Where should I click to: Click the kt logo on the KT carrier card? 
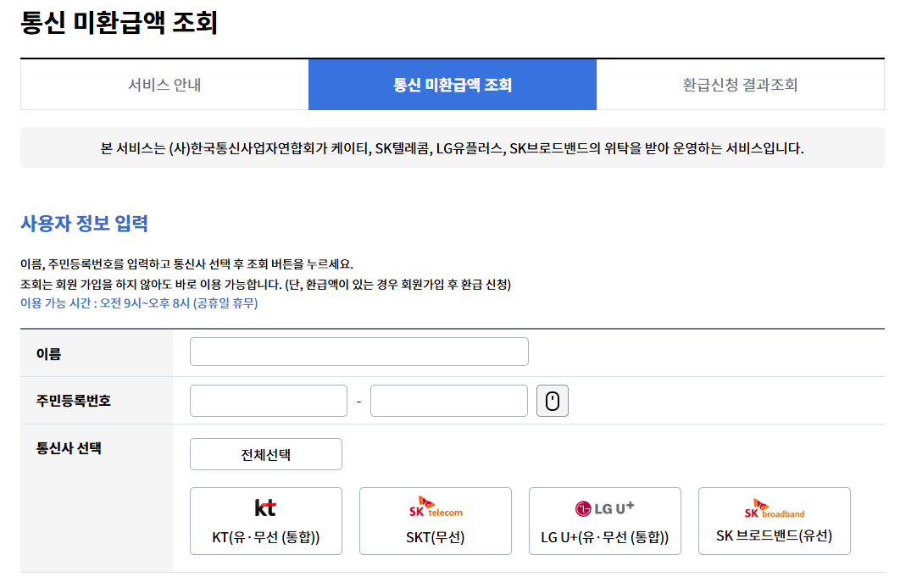[x=265, y=507]
